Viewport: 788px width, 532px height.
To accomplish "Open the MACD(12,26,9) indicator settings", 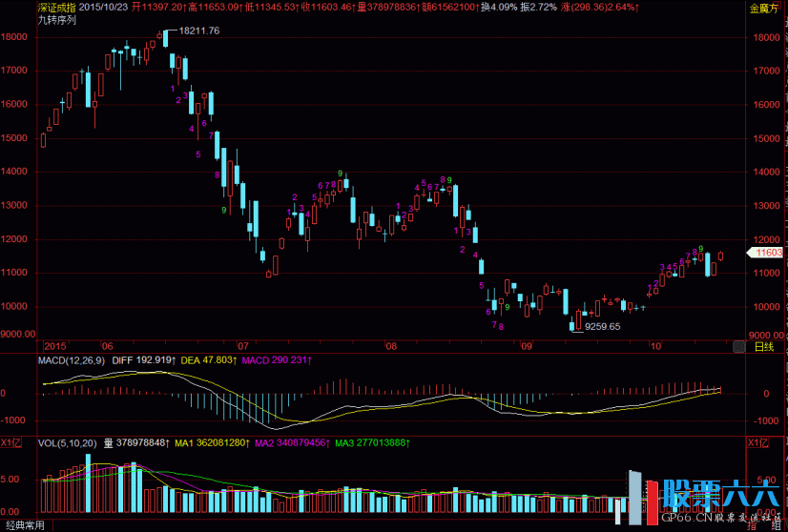I will coord(70,361).
